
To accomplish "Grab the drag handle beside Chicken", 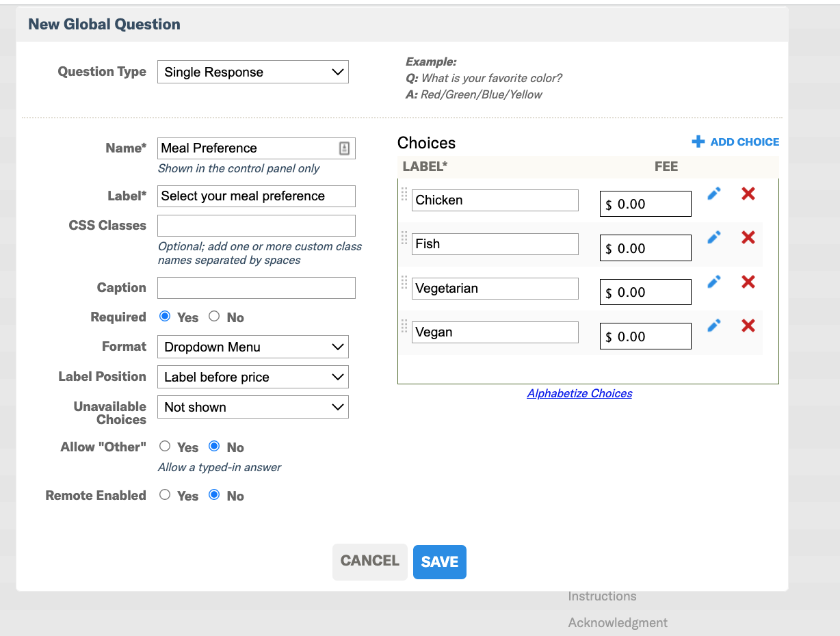I will click(404, 194).
